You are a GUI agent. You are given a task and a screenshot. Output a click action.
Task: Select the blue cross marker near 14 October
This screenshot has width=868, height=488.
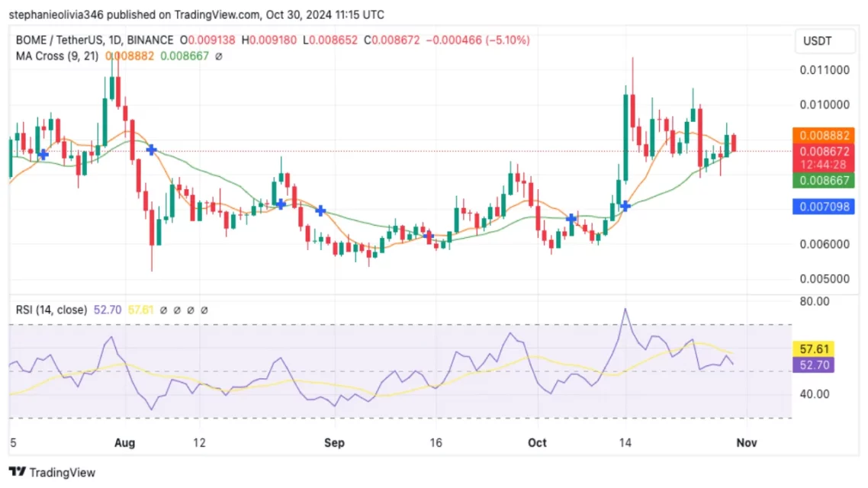tap(625, 206)
